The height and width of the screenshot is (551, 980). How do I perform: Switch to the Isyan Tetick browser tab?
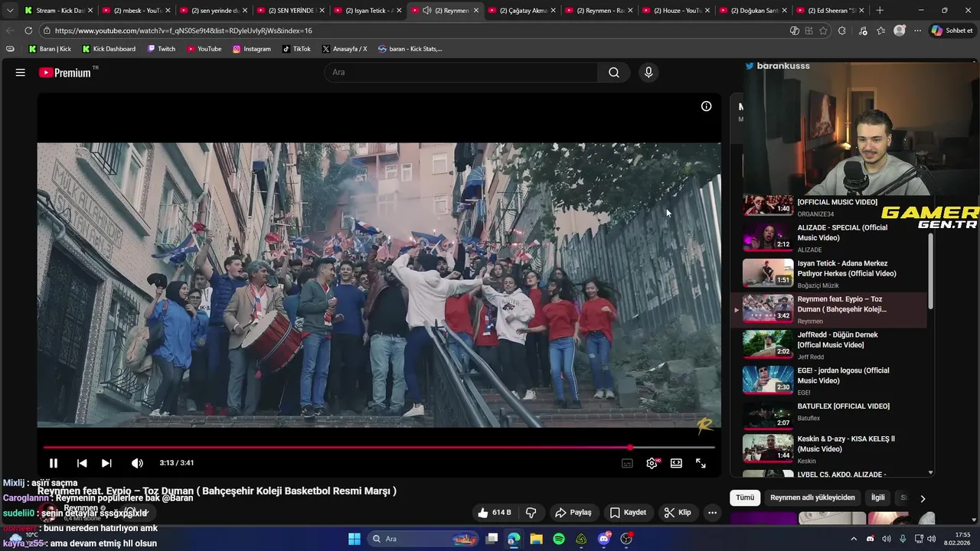tap(367, 11)
